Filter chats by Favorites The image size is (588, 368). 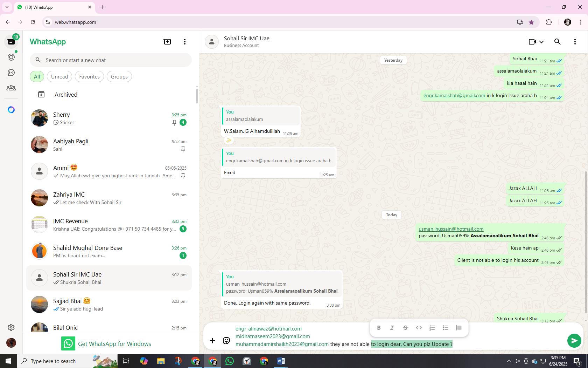pos(89,76)
